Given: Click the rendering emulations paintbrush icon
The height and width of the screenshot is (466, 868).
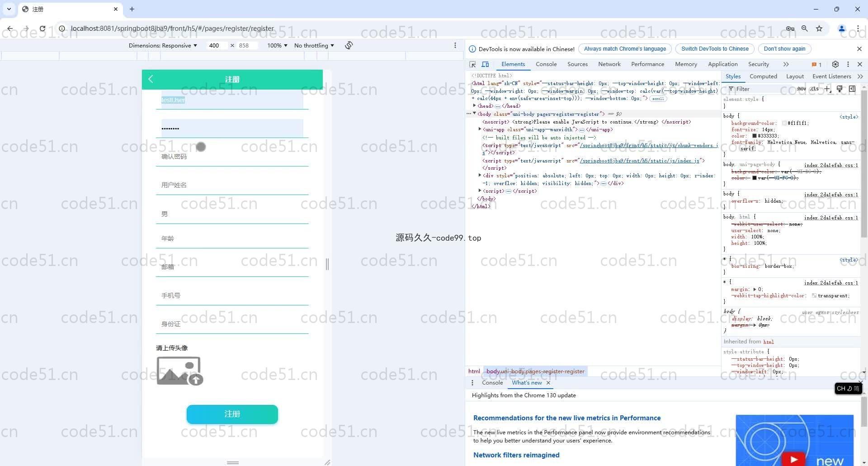Looking at the screenshot, I should point(840,89).
